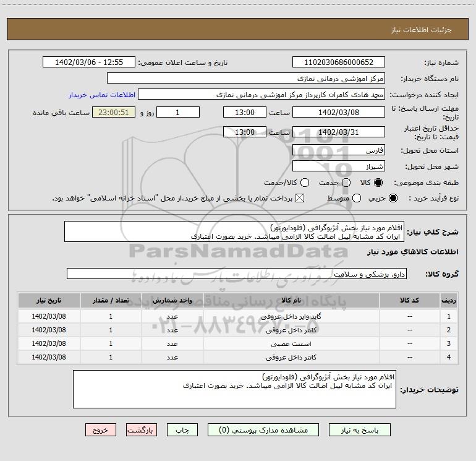Screen dimensions: 476x461
Task: Click the مشاهده مدارک پیوستی (0) button
Action: (263, 430)
